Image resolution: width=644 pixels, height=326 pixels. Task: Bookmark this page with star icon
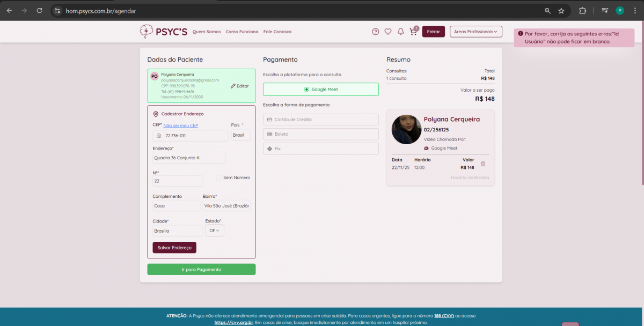pyautogui.click(x=561, y=11)
